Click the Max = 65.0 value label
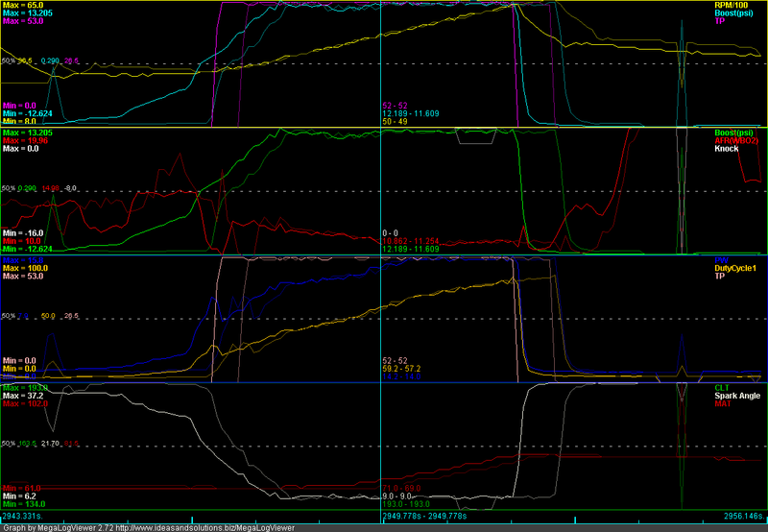The image size is (768, 532). click(x=23, y=5)
